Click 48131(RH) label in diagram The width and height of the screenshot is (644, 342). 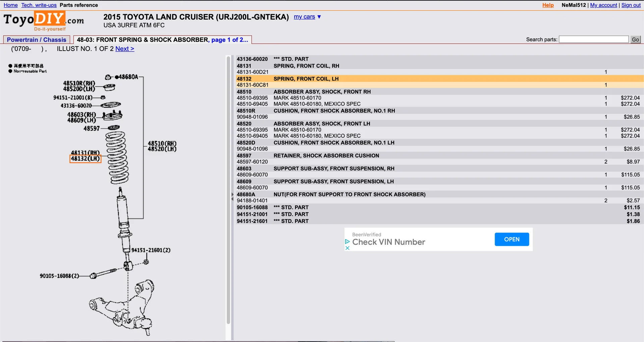pos(85,153)
